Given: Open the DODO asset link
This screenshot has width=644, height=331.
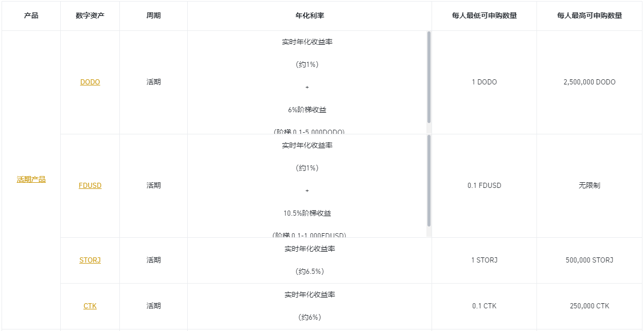Looking at the screenshot, I should pos(90,82).
